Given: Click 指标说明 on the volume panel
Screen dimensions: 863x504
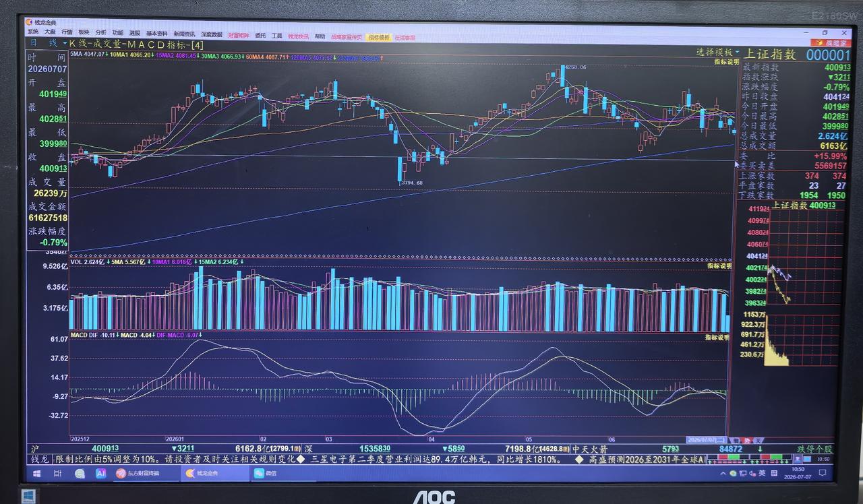Looking at the screenshot, I should tap(719, 266).
